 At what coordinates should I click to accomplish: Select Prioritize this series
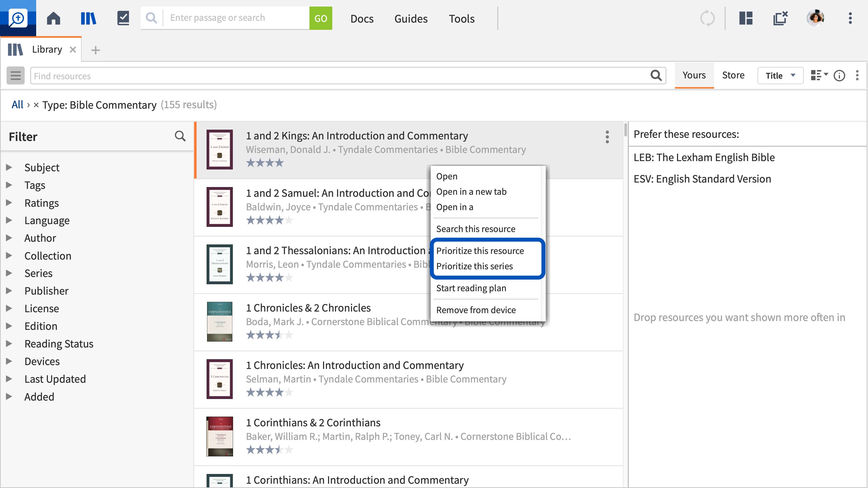click(x=474, y=266)
